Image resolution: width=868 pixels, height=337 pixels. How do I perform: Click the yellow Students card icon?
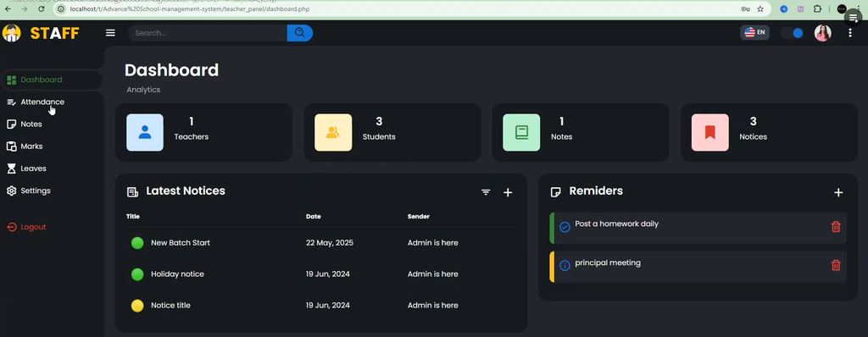[x=332, y=132]
